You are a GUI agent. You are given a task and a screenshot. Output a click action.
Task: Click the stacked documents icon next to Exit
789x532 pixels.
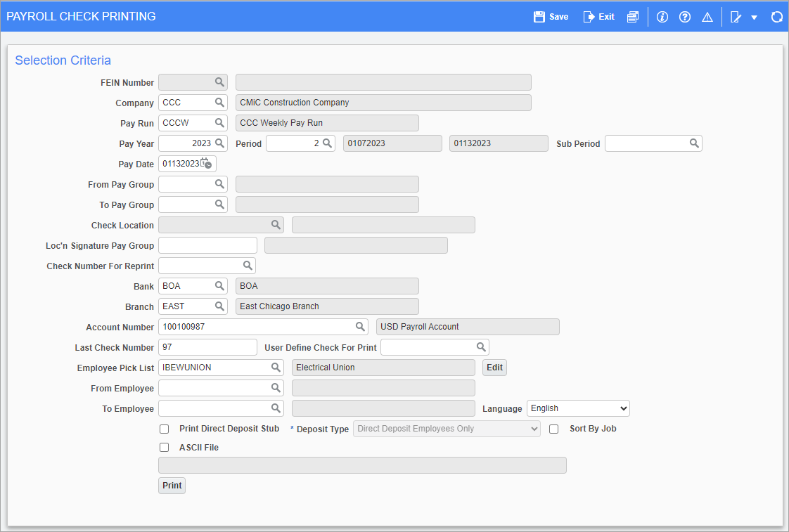click(x=633, y=17)
